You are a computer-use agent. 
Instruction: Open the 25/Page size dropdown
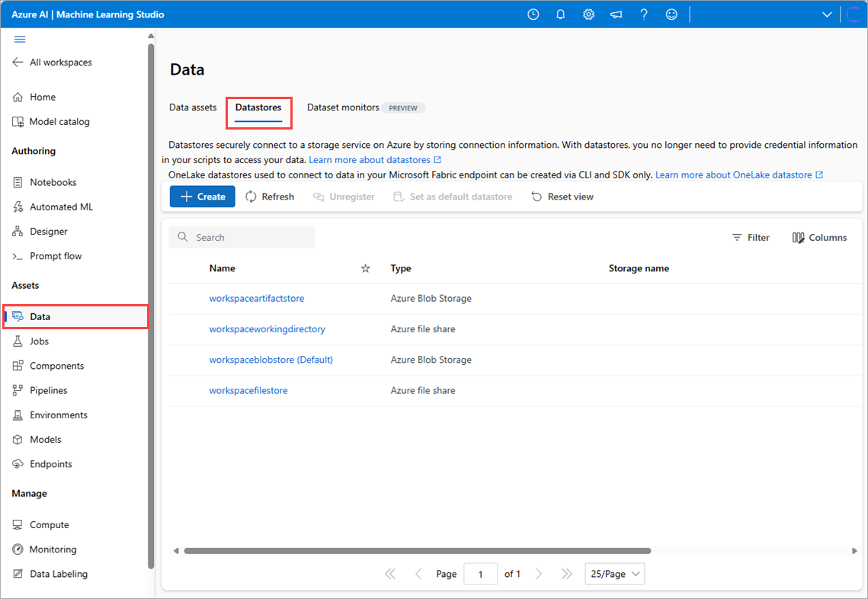[x=614, y=574]
